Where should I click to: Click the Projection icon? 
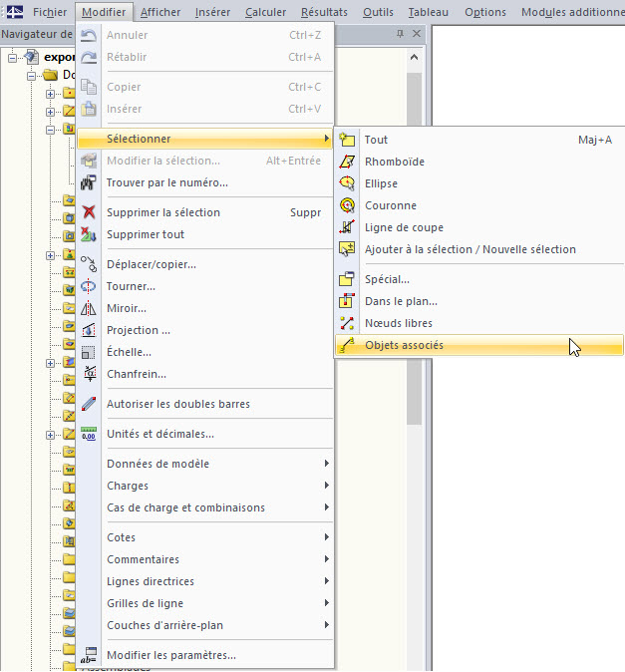pyautogui.click(x=89, y=330)
